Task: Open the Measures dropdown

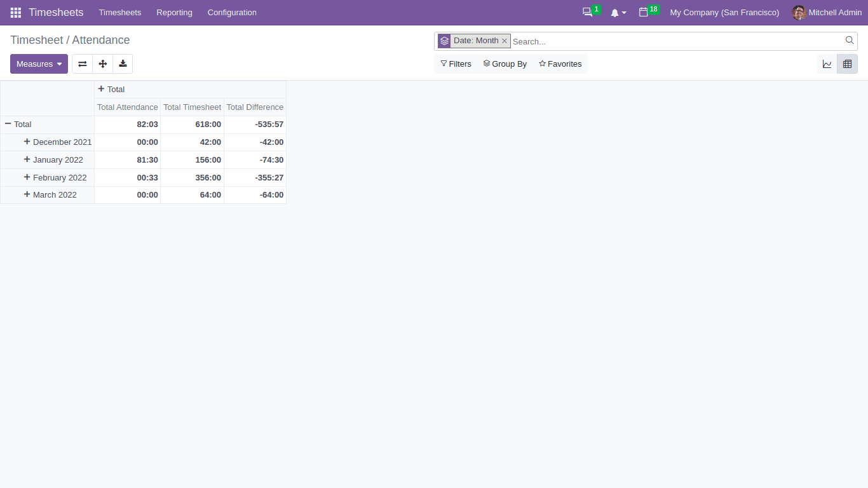Action: [39, 64]
